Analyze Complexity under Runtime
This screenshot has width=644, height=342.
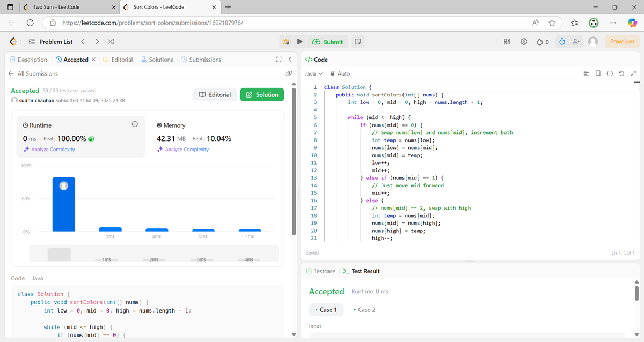click(49, 150)
